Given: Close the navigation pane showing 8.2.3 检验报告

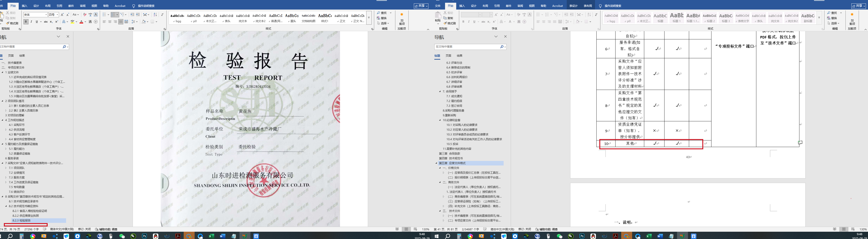Looking at the screenshot, I should point(68,36).
